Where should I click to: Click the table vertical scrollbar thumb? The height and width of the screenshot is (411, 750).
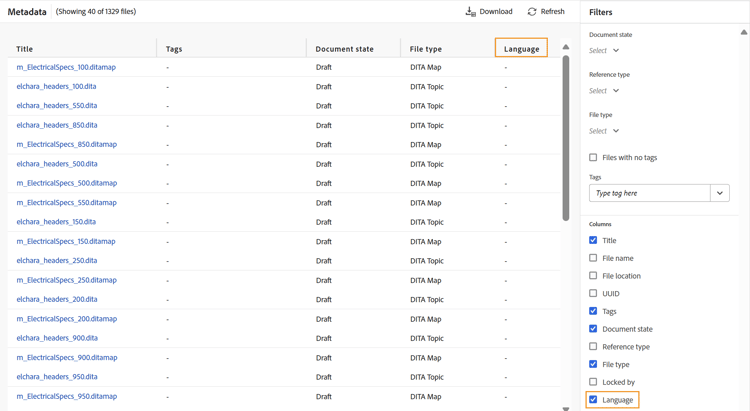pyautogui.click(x=566, y=138)
